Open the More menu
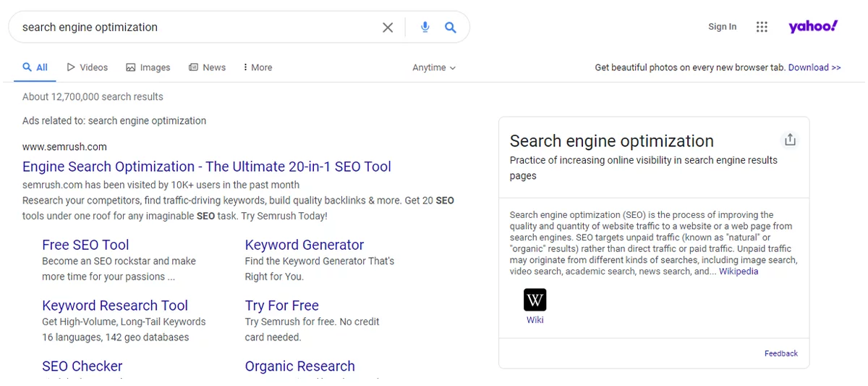The image size is (868, 386). coord(258,67)
